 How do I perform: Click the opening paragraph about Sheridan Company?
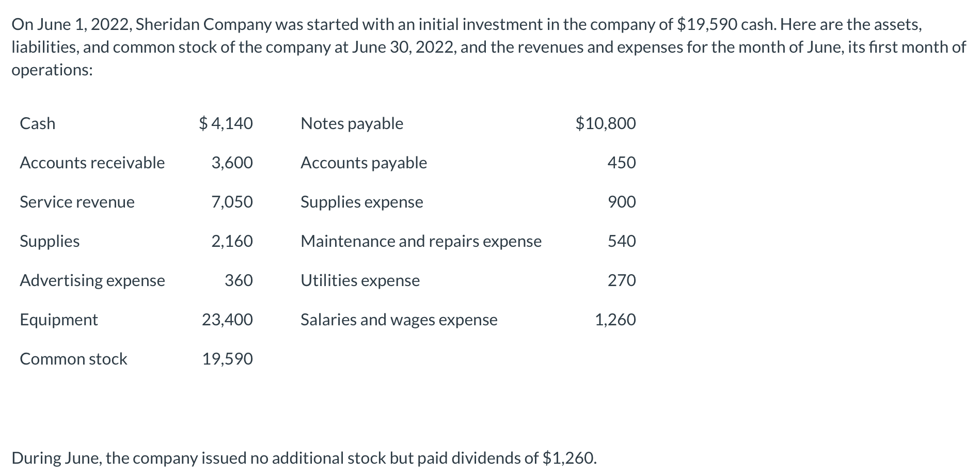(x=488, y=47)
